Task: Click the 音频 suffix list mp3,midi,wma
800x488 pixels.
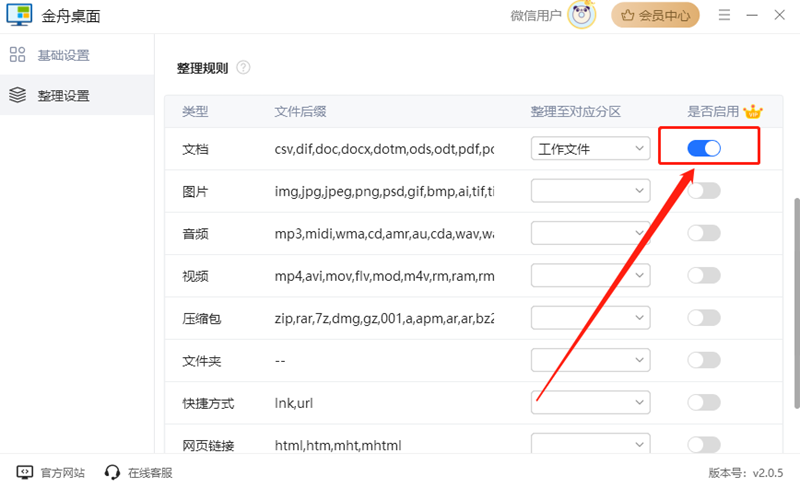Action: click(384, 234)
